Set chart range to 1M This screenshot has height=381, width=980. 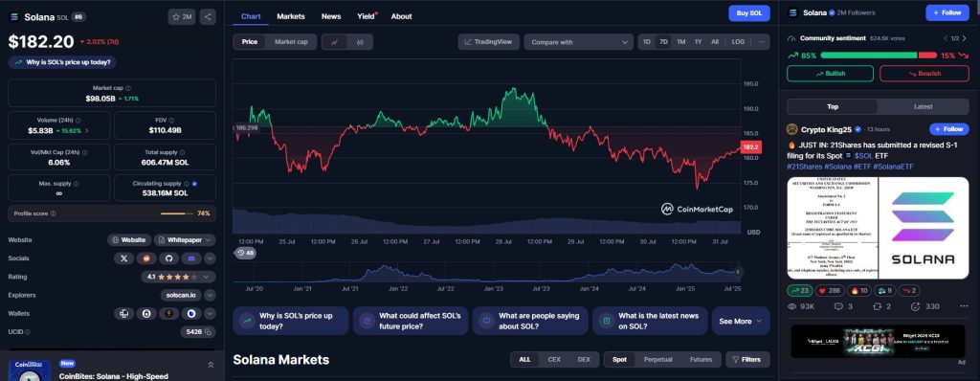[681, 42]
